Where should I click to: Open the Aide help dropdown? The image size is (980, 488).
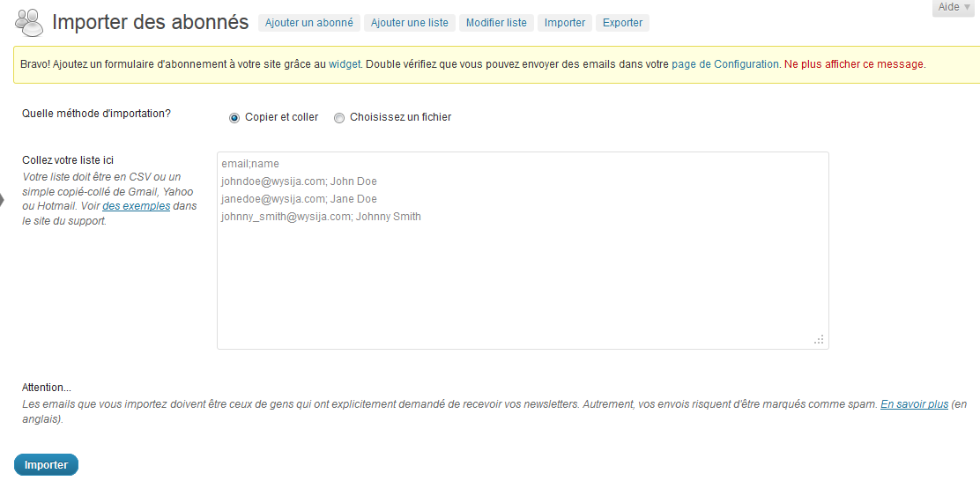point(954,8)
